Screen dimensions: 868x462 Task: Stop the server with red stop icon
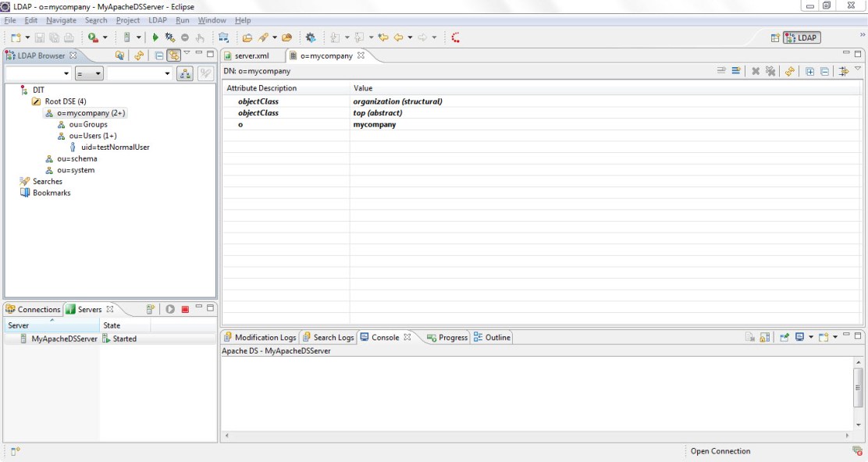(185, 310)
